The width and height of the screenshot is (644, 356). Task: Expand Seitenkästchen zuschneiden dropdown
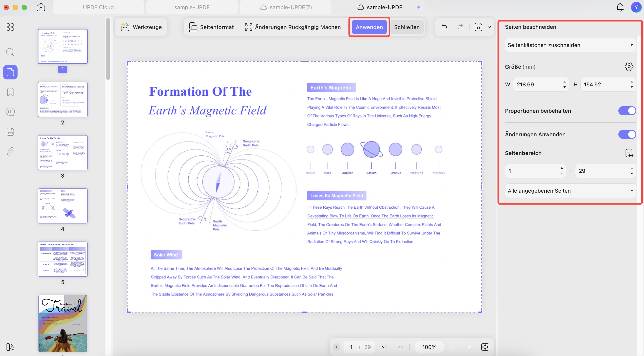(570, 45)
